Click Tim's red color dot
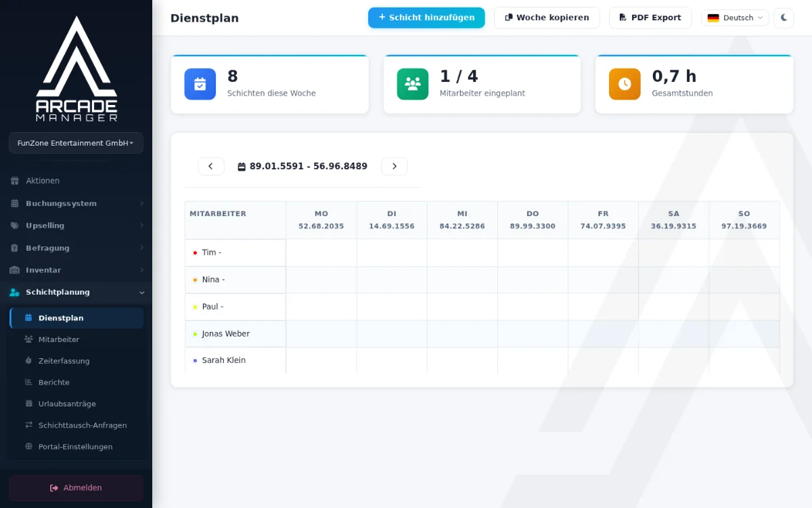This screenshot has width=812, height=508. point(195,253)
